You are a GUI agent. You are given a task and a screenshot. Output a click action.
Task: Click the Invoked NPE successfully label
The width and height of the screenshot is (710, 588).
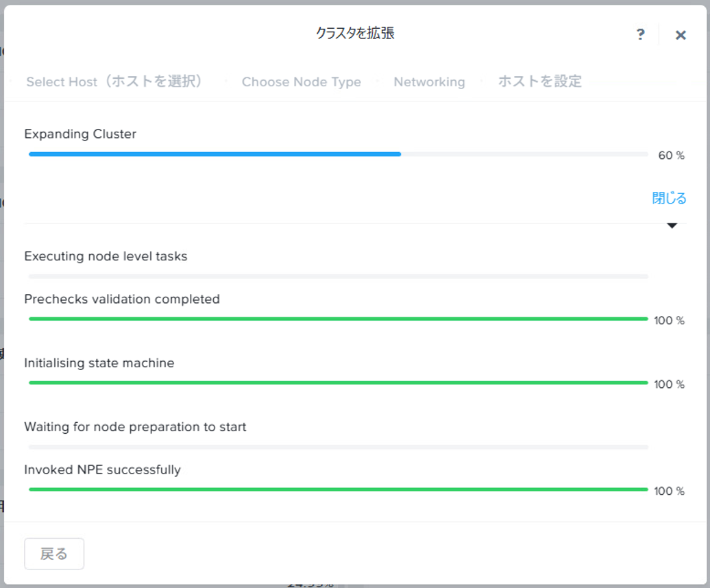pos(102,470)
